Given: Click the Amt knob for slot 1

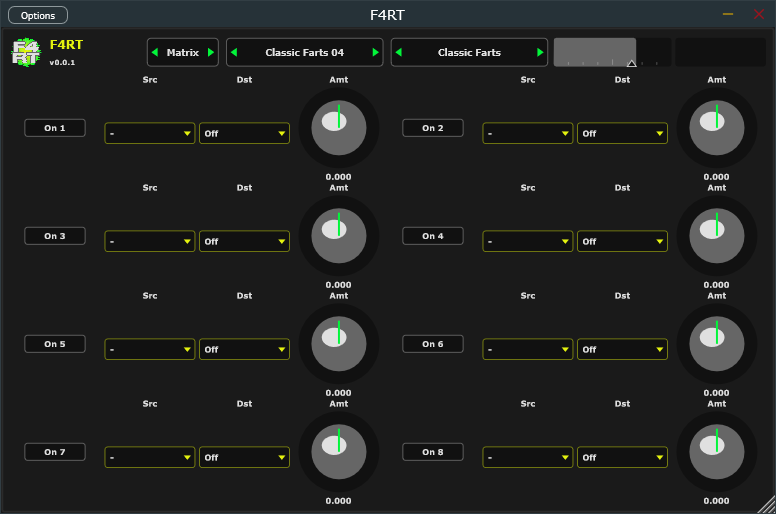Looking at the screenshot, I should (x=339, y=128).
